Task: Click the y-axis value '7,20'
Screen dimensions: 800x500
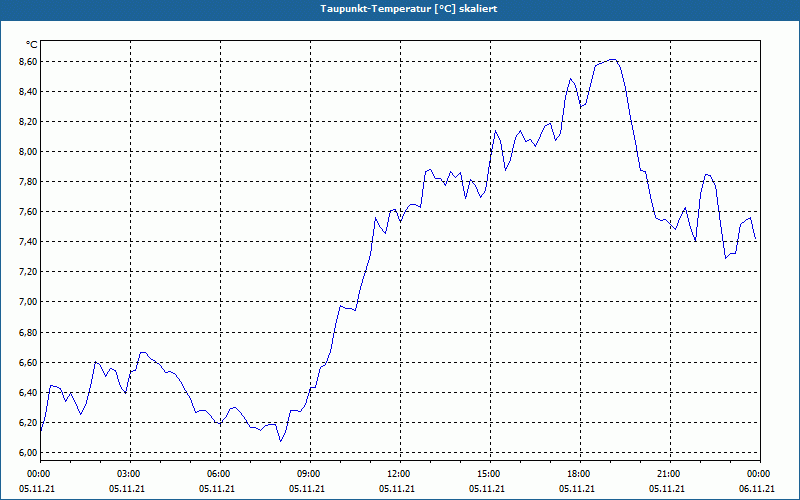Action: click(29, 272)
